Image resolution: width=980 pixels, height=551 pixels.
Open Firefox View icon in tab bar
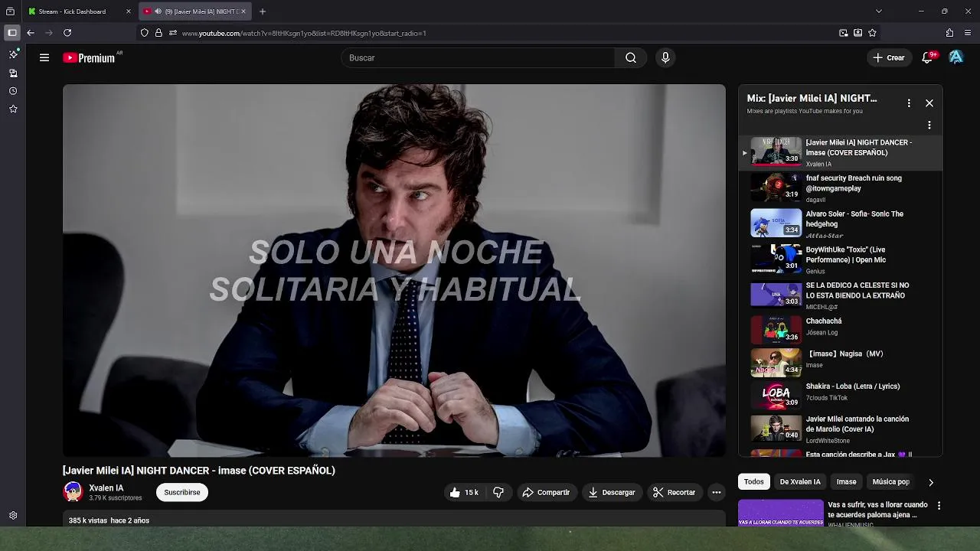[10, 11]
